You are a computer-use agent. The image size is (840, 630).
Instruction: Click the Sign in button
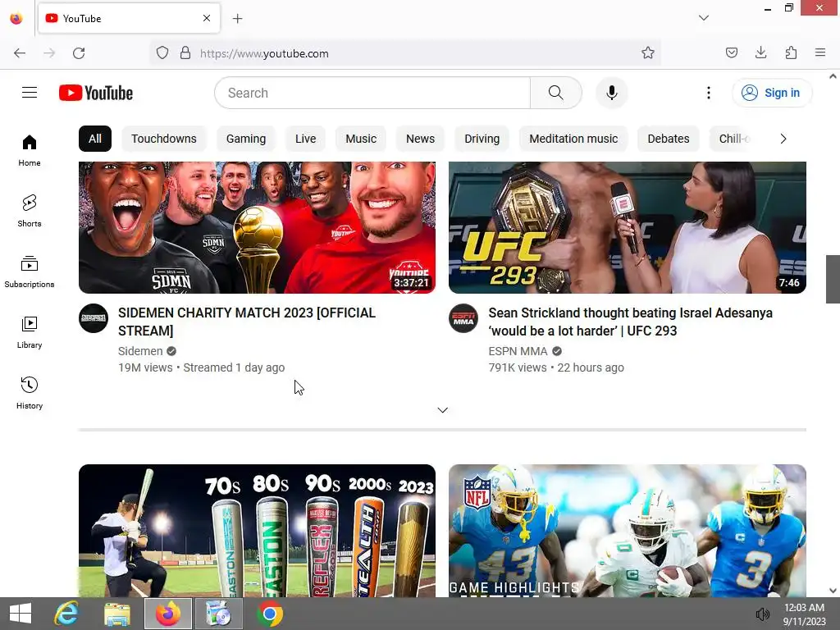[x=772, y=93]
